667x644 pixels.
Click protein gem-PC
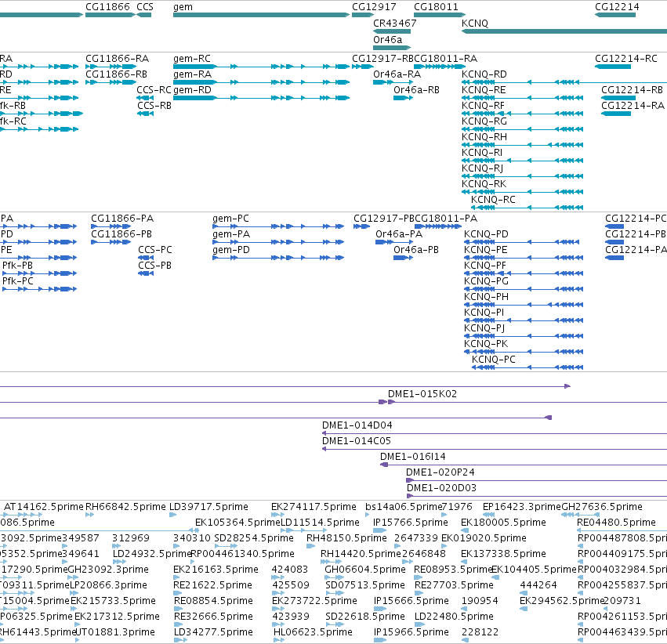point(278,226)
